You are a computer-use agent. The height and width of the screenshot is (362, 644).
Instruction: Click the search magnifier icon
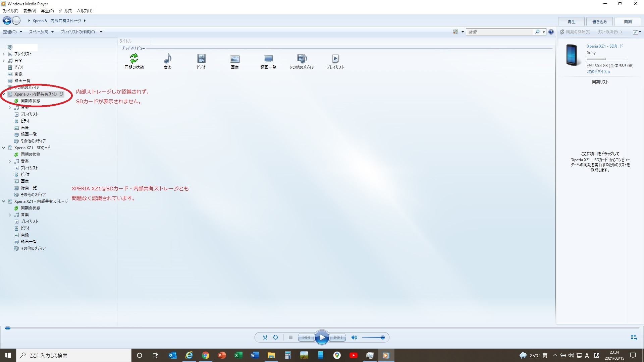pyautogui.click(x=537, y=32)
